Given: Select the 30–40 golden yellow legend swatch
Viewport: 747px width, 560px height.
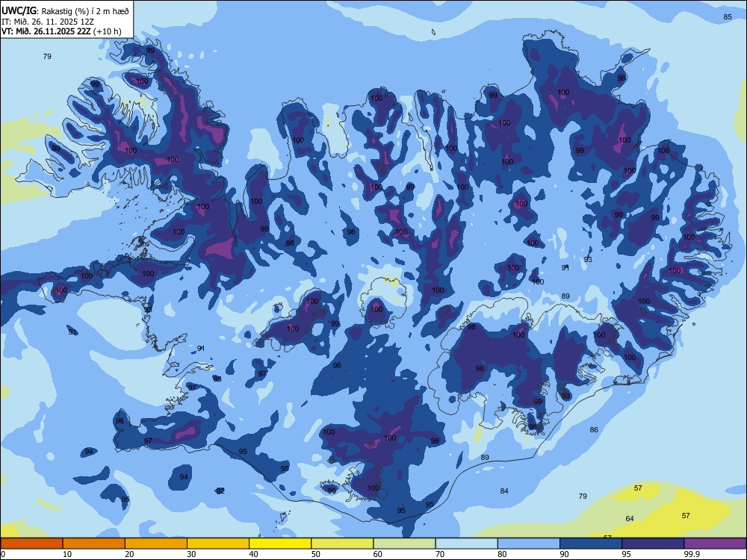Looking at the screenshot, I should (218, 544).
